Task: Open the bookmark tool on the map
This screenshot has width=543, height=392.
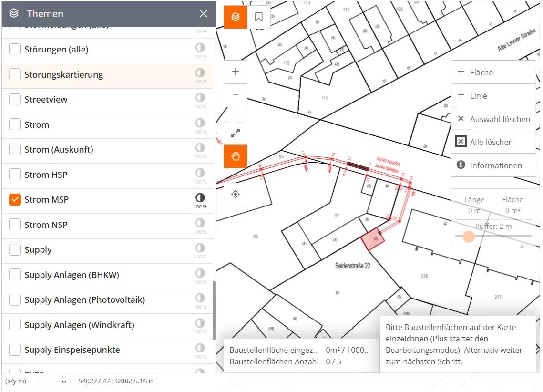Action: 259,17
